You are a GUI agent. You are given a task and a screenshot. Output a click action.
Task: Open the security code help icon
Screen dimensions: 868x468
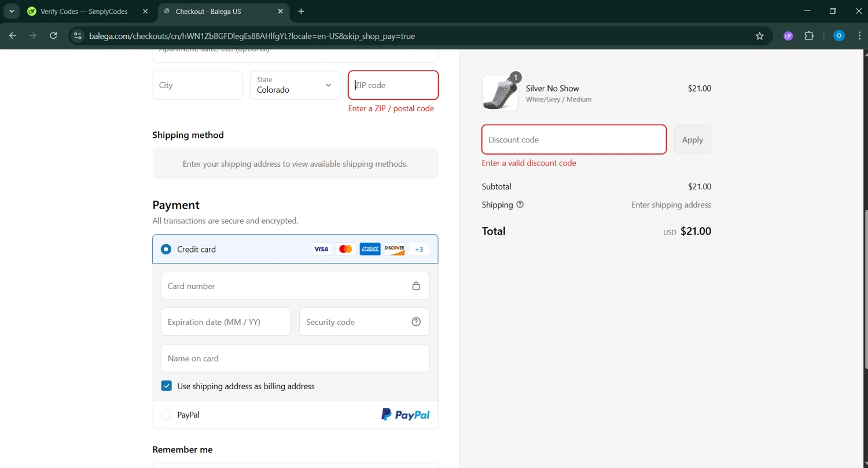click(x=416, y=322)
